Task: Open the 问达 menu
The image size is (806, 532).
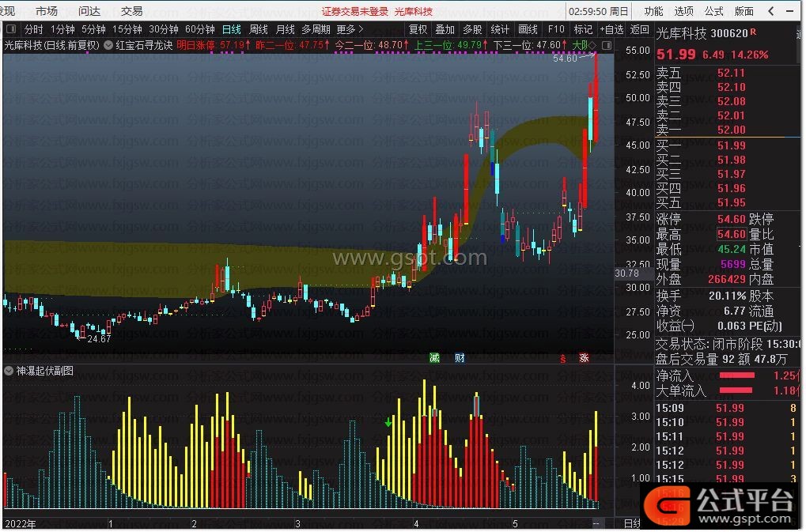Action: pyautogui.click(x=89, y=11)
